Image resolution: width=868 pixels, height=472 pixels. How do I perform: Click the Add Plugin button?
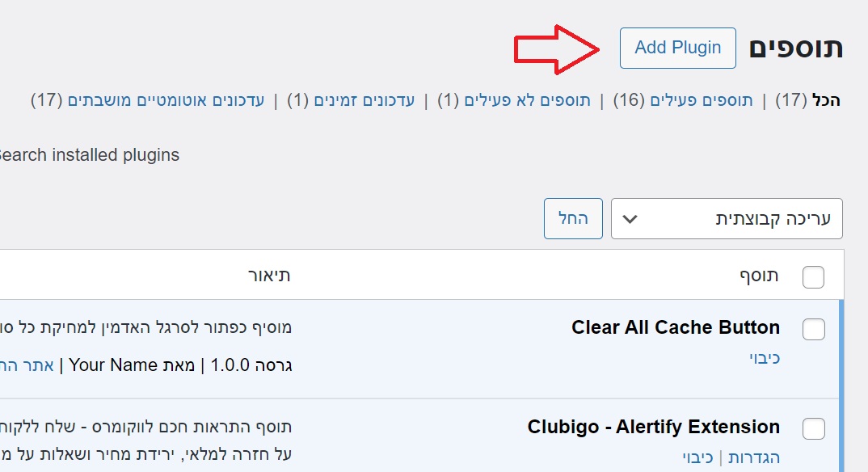click(x=677, y=48)
